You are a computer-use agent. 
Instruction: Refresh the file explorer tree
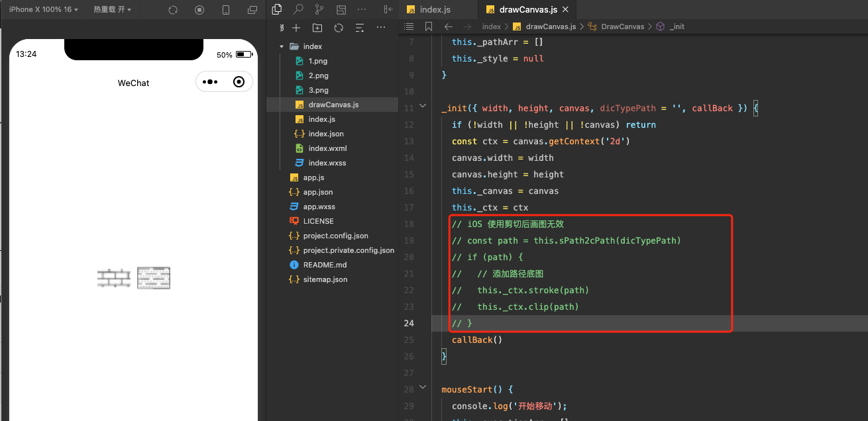[x=339, y=28]
